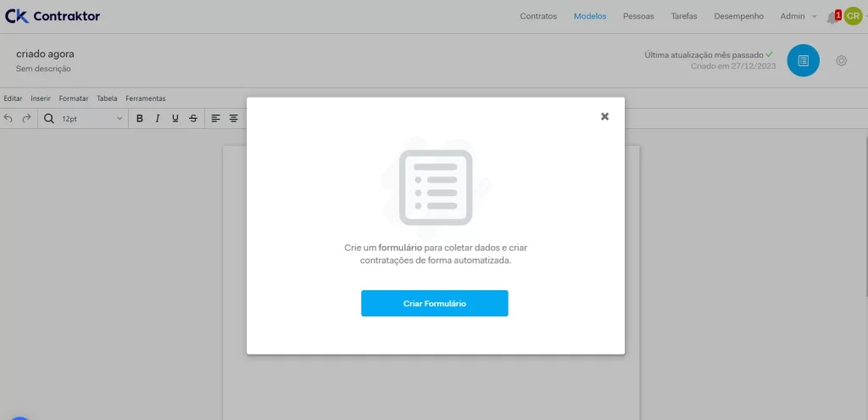868x420 pixels.
Task: Align text center
Action: pos(234,119)
